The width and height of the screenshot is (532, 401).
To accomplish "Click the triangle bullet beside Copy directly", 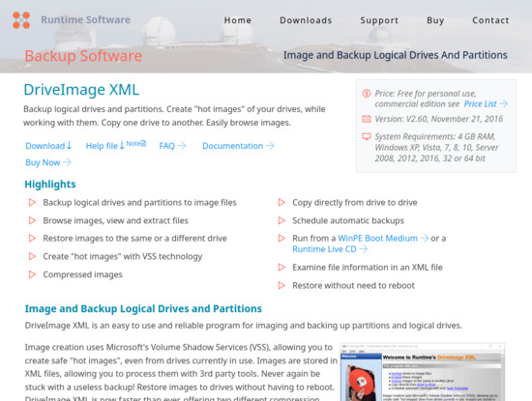I will pos(281,202).
